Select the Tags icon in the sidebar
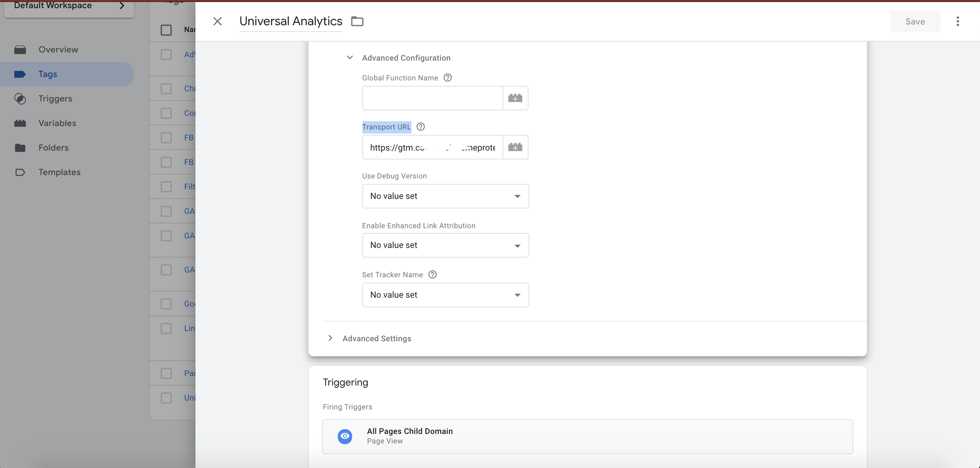 point(20,74)
